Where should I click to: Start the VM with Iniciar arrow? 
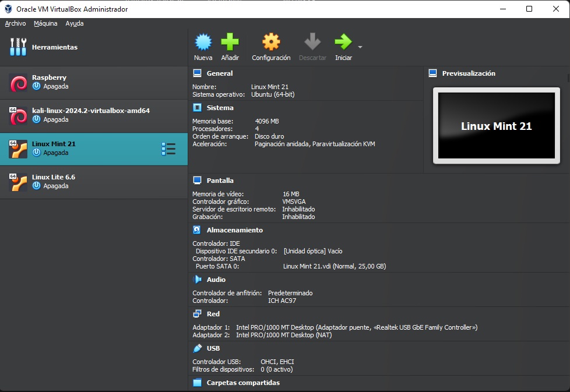click(x=343, y=42)
